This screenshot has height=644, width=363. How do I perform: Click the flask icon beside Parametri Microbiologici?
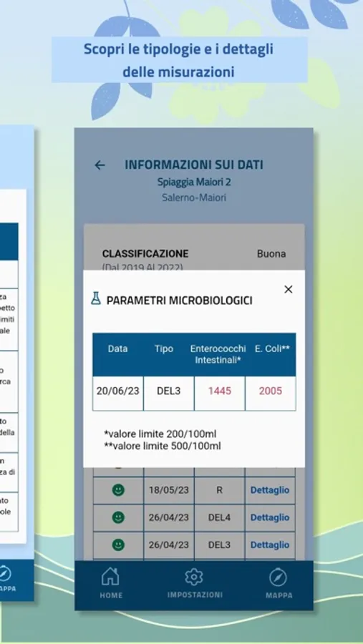96,298
